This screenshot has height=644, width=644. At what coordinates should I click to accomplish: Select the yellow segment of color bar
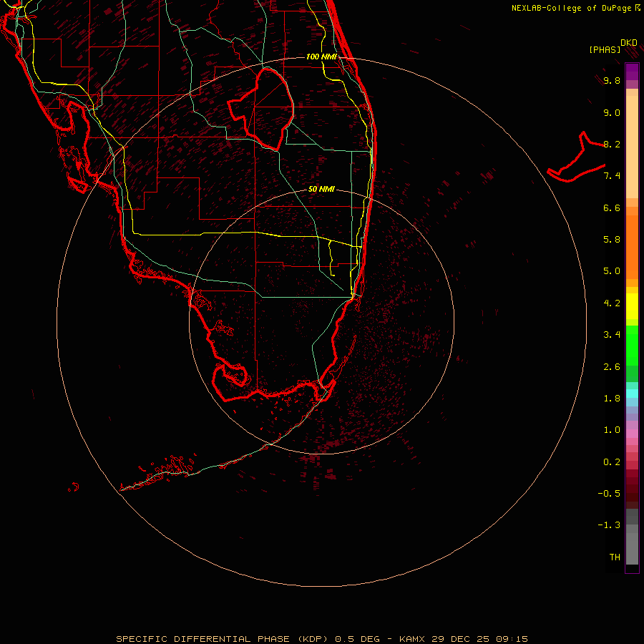pyautogui.click(x=632, y=306)
